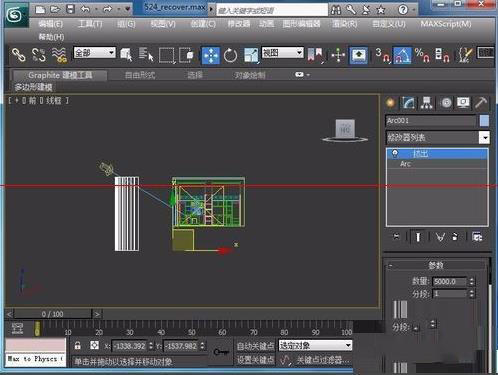Switch to the 对象绘制 ribbon tab
The width and height of the screenshot is (498, 375).
250,75
